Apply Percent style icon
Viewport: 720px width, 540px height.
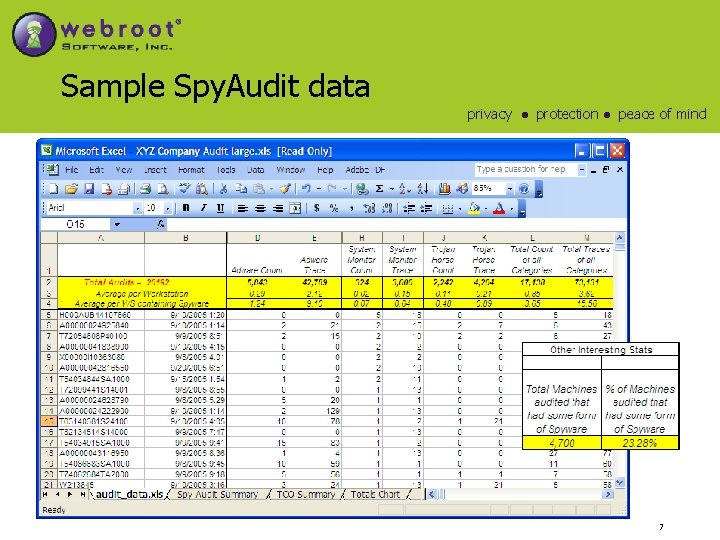334,208
